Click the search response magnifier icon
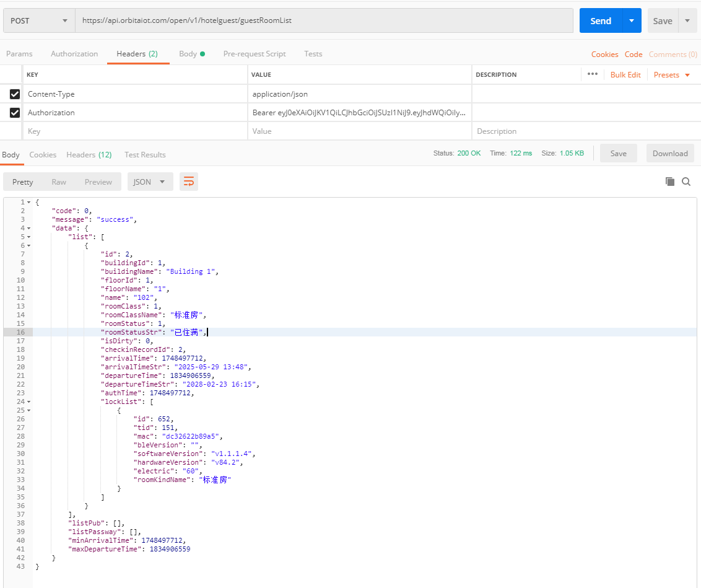The height and width of the screenshot is (588, 701). [686, 182]
